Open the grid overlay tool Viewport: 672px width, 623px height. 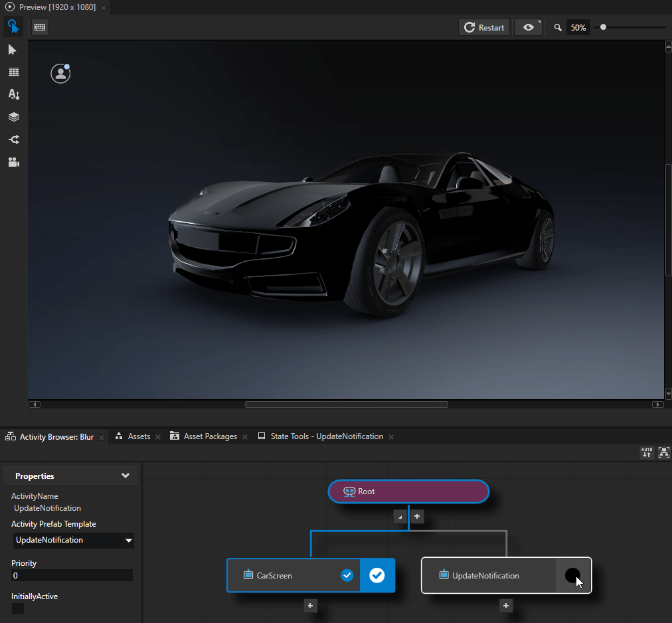[x=13, y=72]
